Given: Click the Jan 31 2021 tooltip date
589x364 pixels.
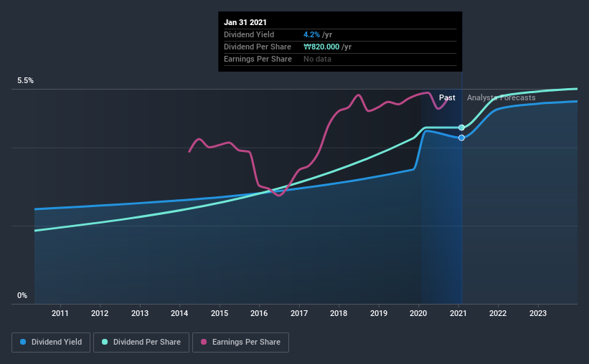Looking at the screenshot, I should point(245,22).
